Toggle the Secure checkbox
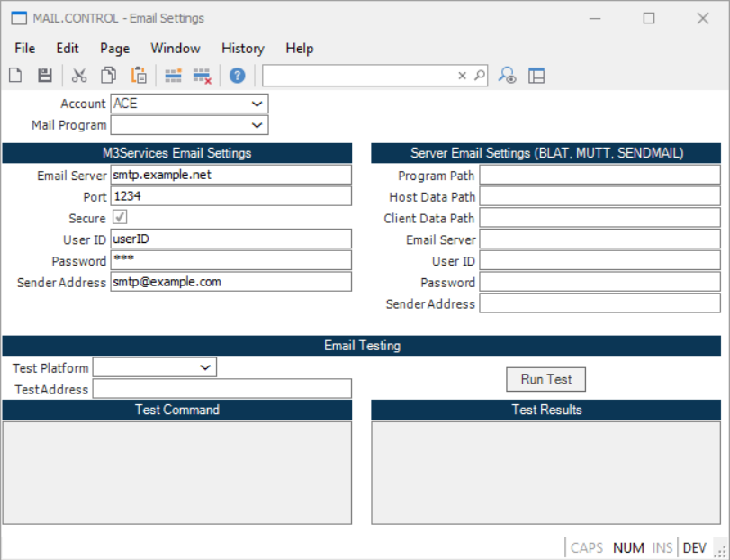This screenshot has width=730, height=560. tap(122, 217)
